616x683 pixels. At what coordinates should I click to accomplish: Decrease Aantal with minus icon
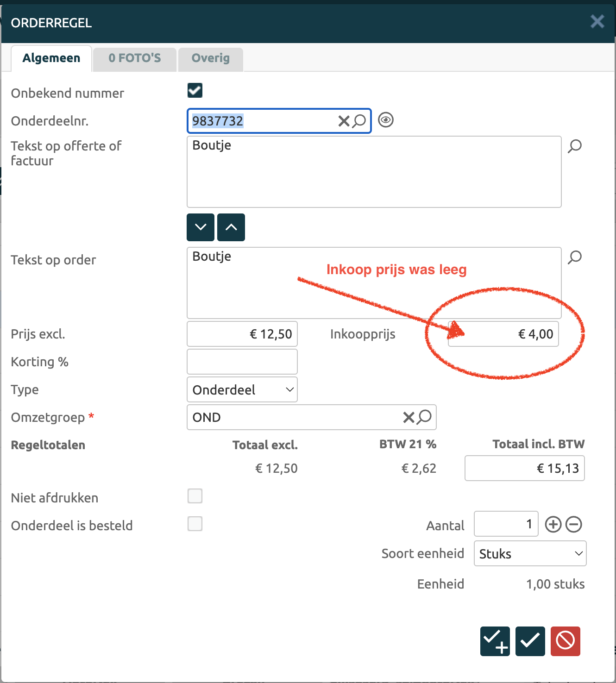pyautogui.click(x=574, y=525)
